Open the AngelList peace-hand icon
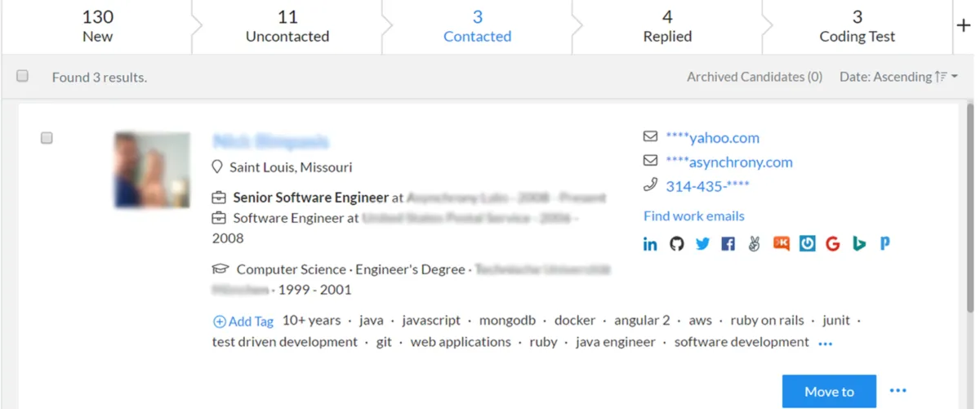Screen dimensions: 980x409 (755, 244)
